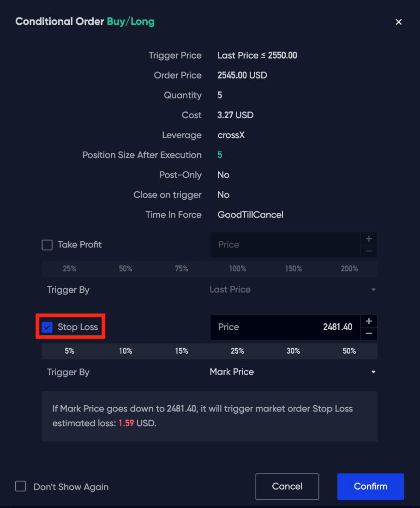
Task: Click the minus stepper beside Stop Loss price
Action: pyautogui.click(x=369, y=334)
